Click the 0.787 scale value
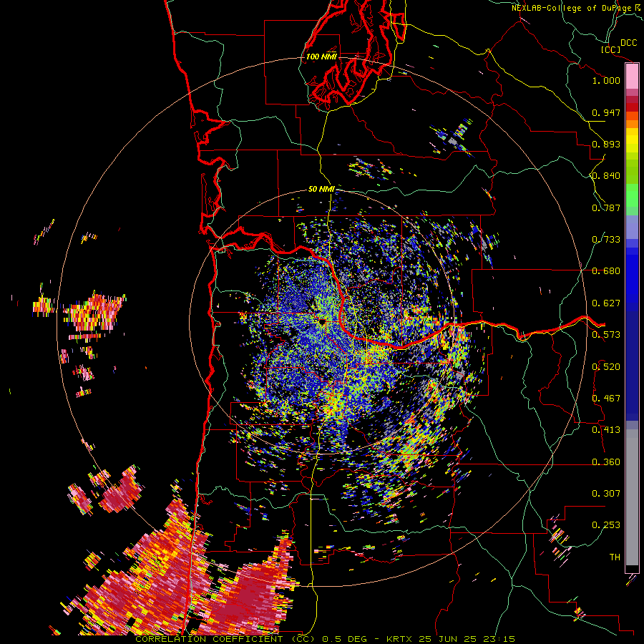Image resolution: width=644 pixels, height=644 pixels. click(606, 208)
